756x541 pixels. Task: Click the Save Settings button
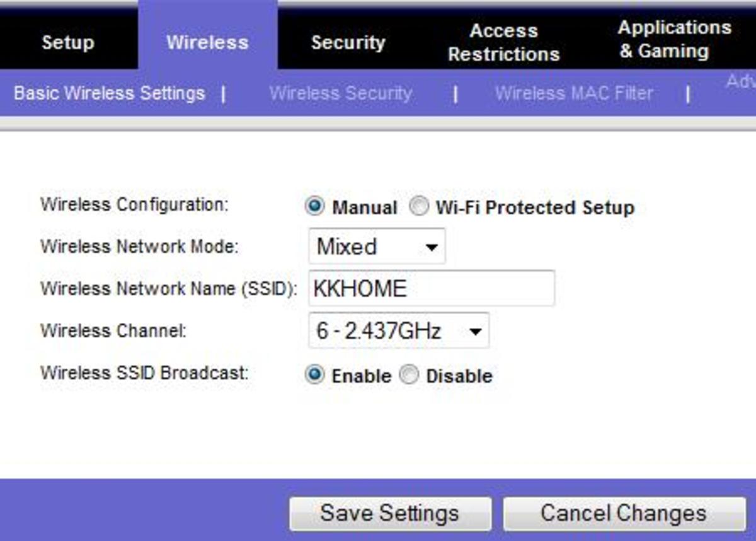point(389,513)
